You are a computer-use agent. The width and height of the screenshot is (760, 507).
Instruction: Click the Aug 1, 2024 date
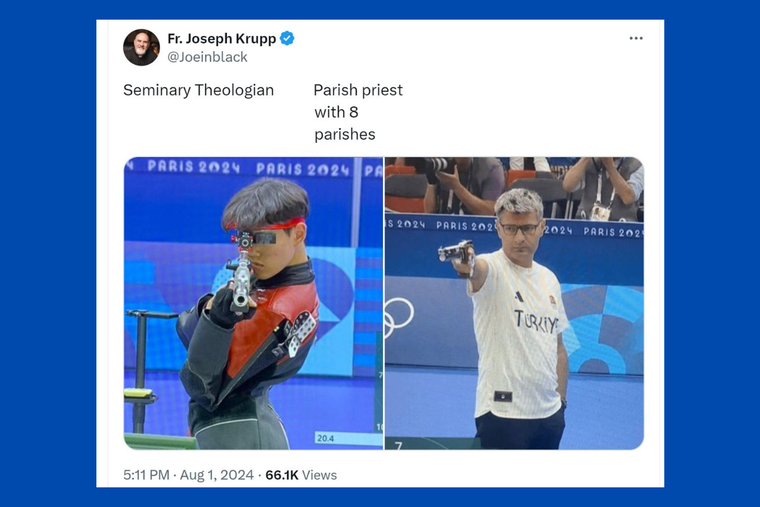pyautogui.click(x=217, y=475)
